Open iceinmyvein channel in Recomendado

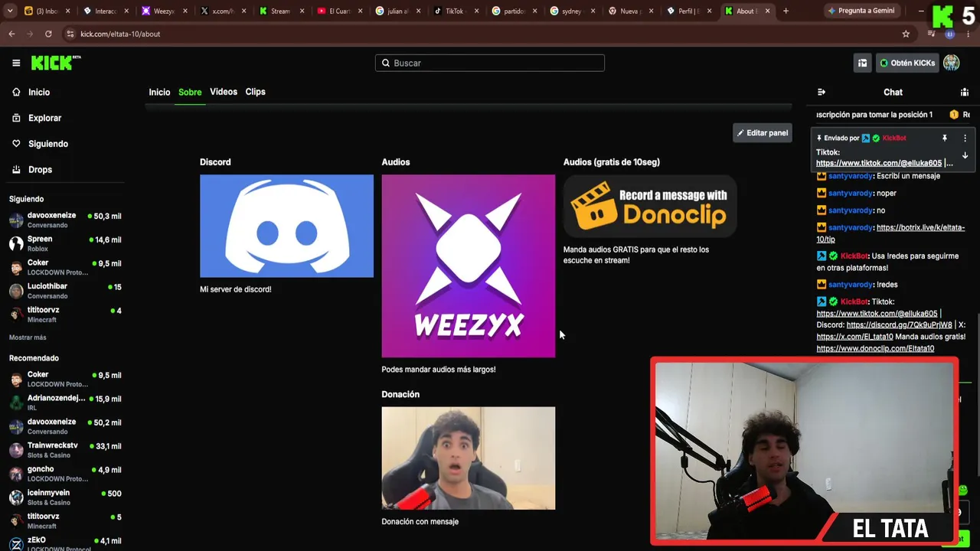65,497
